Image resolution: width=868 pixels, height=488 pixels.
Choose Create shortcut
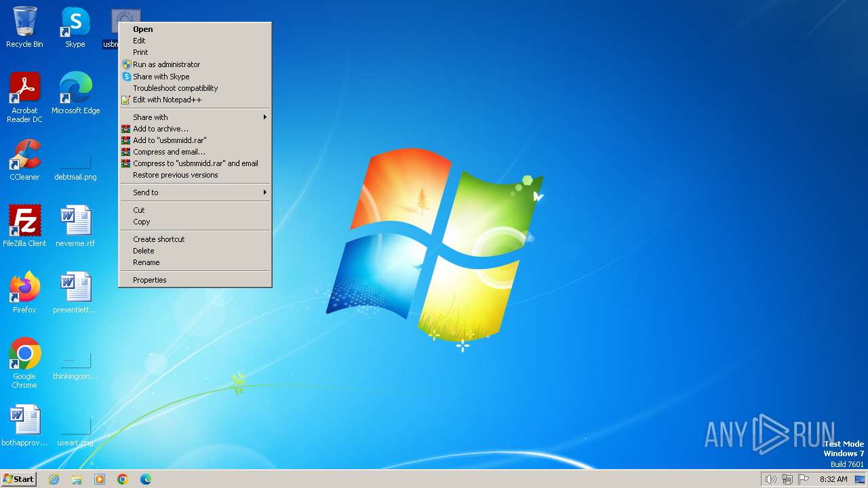[x=195, y=239]
